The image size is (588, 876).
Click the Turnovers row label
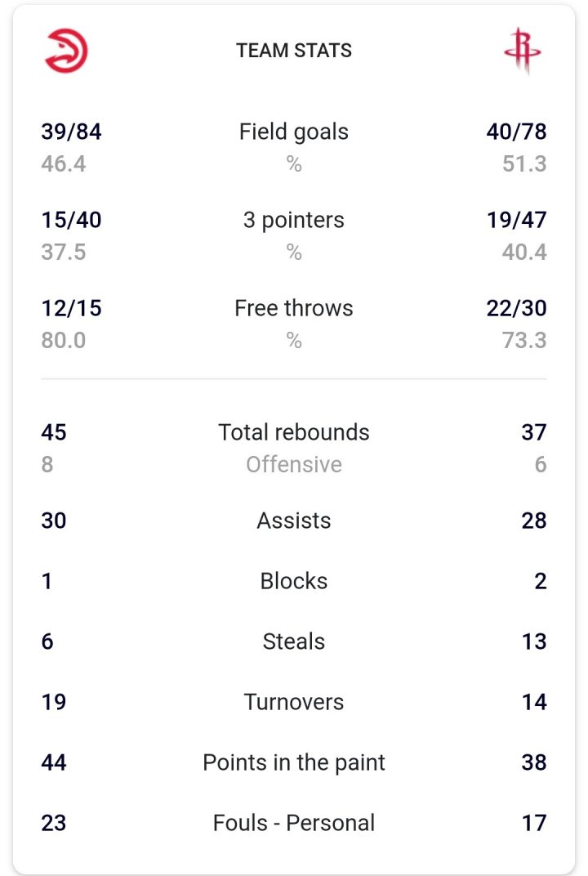click(294, 702)
